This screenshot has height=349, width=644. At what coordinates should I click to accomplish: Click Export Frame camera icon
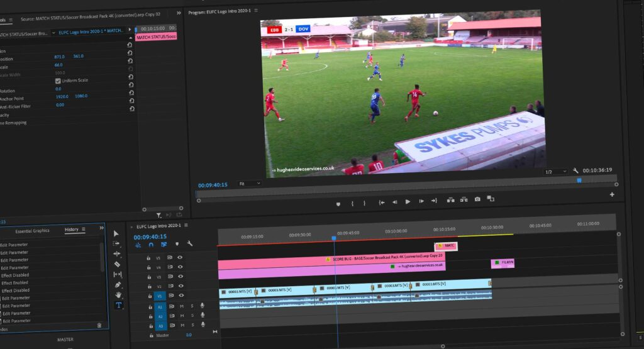tap(477, 199)
